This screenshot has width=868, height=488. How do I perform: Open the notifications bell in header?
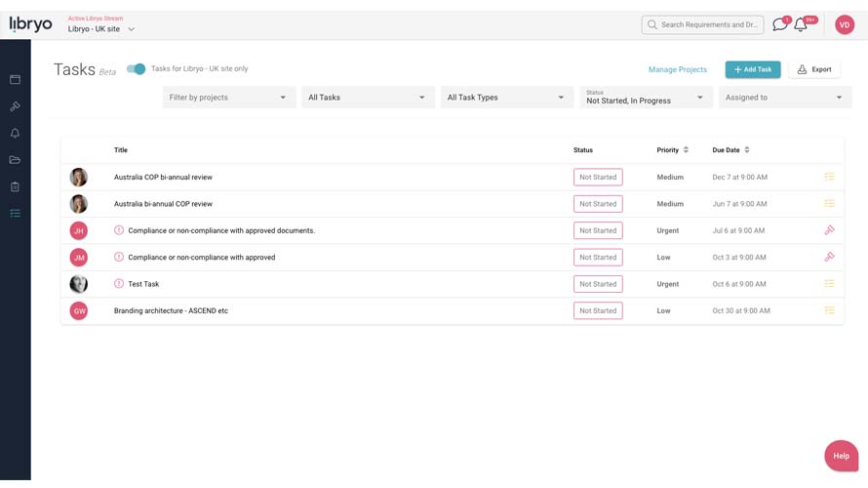[801, 25]
